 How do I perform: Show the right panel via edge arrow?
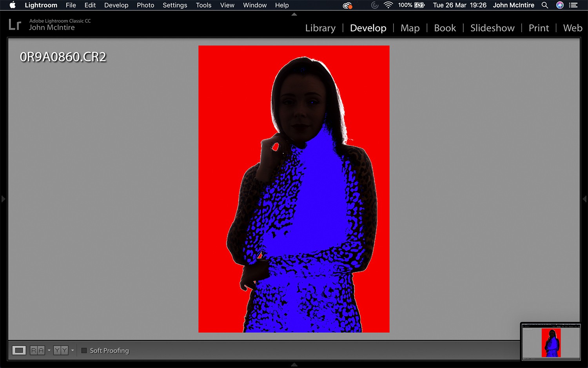coord(584,199)
